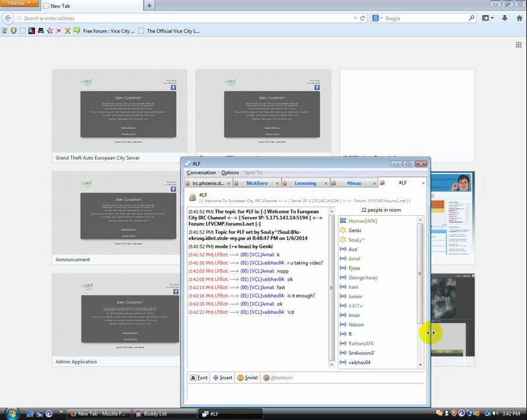Open the Conversation menu in #LF window

[201, 172]
